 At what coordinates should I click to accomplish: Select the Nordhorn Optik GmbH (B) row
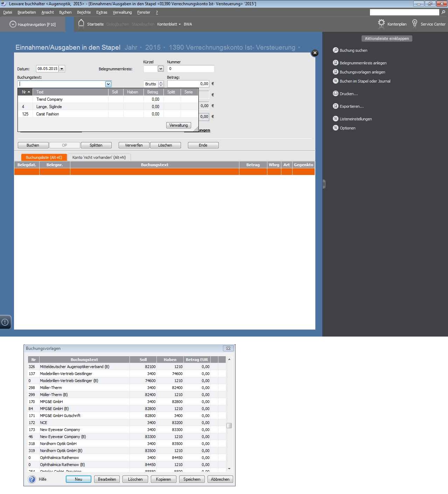point(127,451)
